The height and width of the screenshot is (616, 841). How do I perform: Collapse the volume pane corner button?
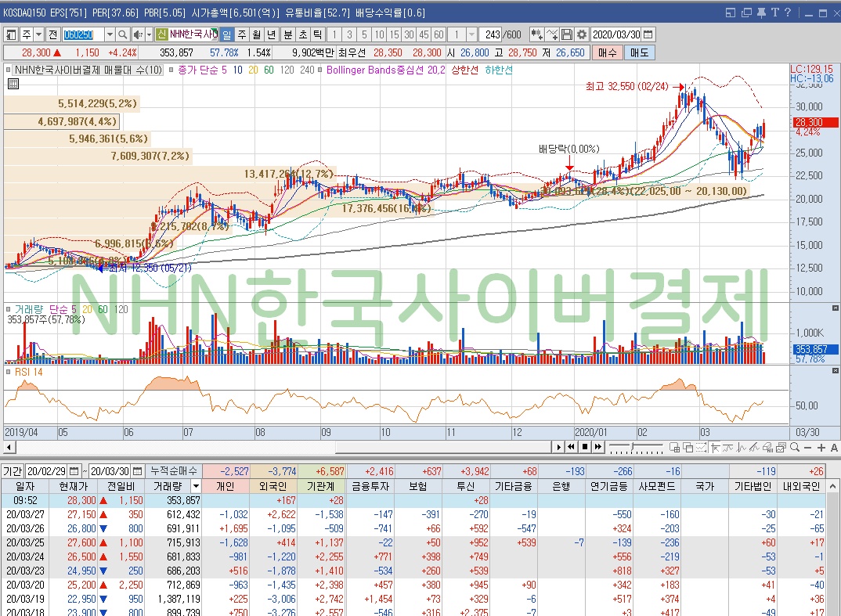coord(835,308)
